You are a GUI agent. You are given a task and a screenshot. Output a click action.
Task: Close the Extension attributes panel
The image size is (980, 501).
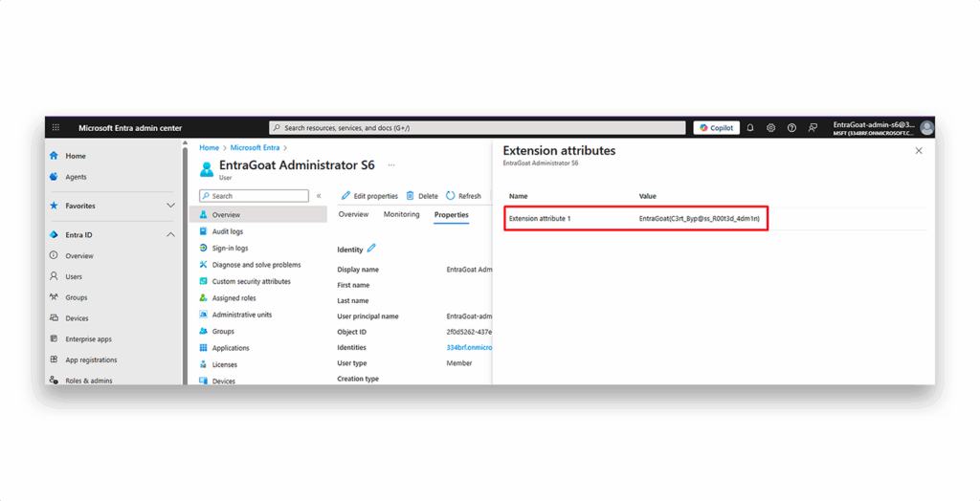[x=919, y=150]
